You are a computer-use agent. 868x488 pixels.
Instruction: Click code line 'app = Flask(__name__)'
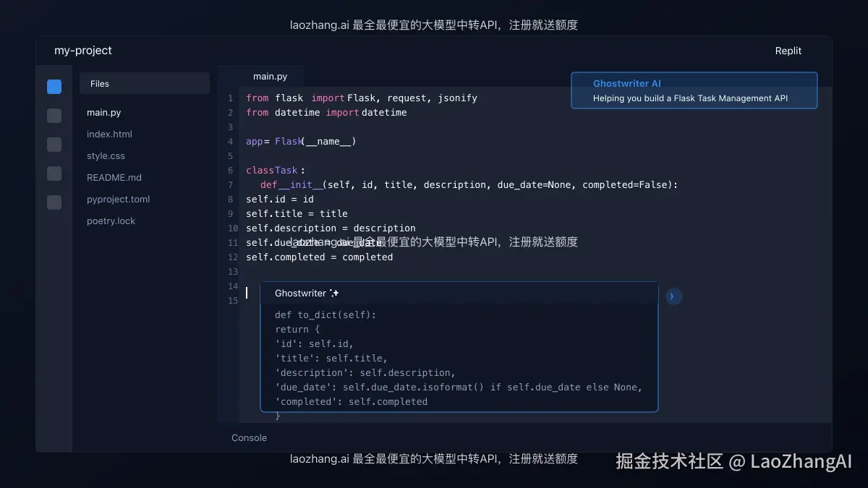pyautogui.click(x=301, y=141)
